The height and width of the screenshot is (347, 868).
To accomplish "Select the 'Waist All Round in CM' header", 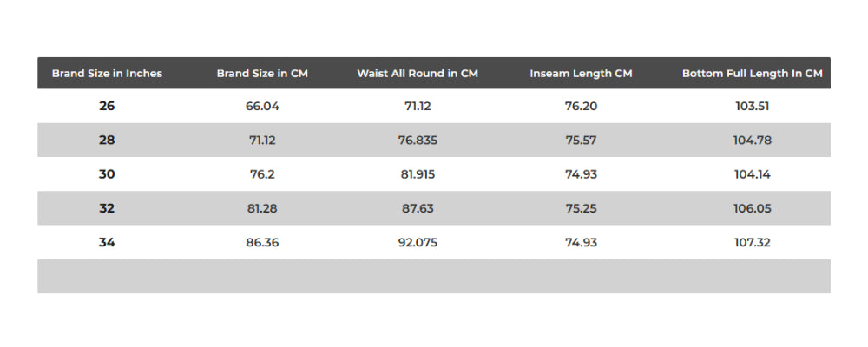I will point(418,74).
